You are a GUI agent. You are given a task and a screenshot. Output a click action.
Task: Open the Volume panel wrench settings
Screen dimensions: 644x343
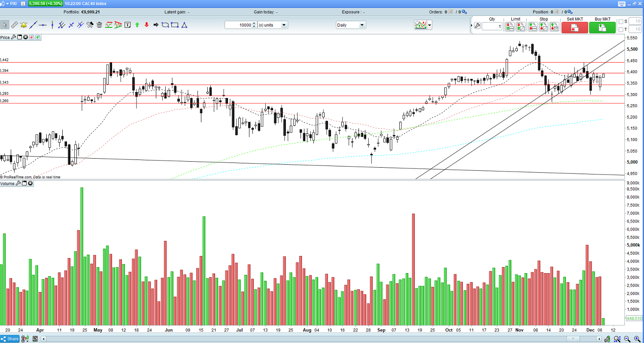tap(18, 184)
